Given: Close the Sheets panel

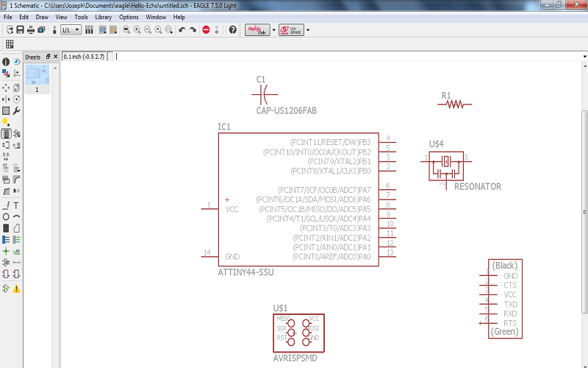Looking at the screenshot, I should click(56, 57).
